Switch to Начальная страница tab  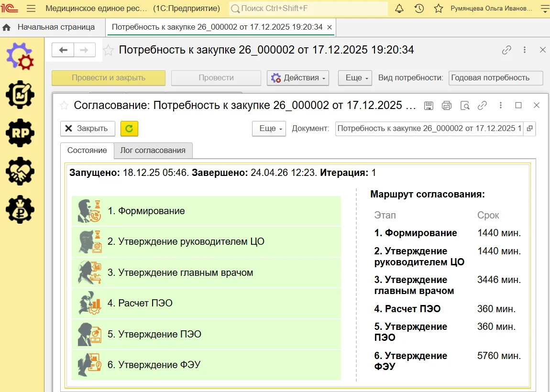[x=53, y=27]
